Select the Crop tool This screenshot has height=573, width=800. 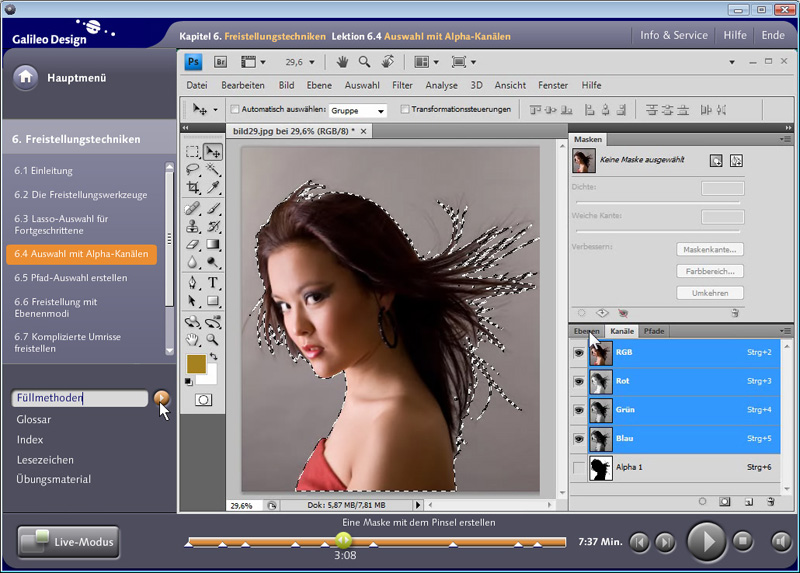pos(193,188)
